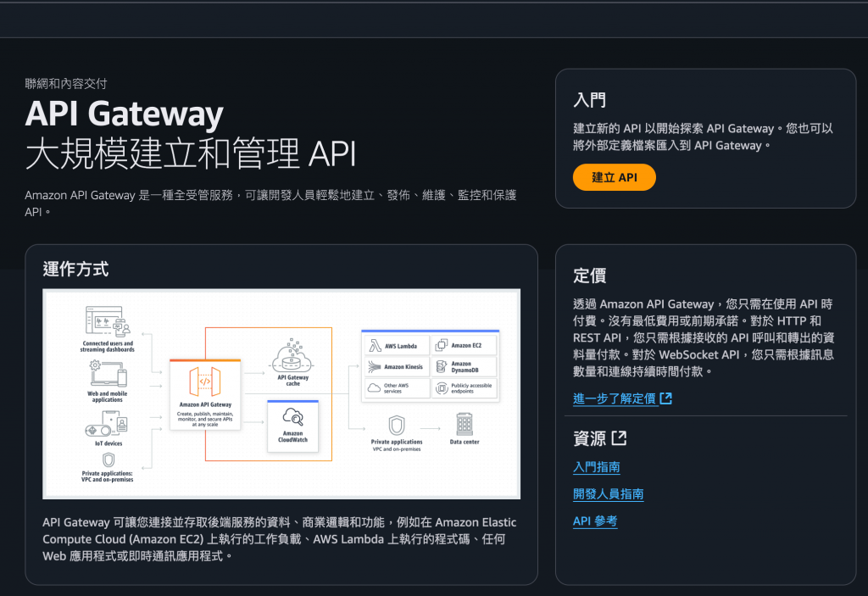Click external link icon next to 資源

click(x=619, y=438)
